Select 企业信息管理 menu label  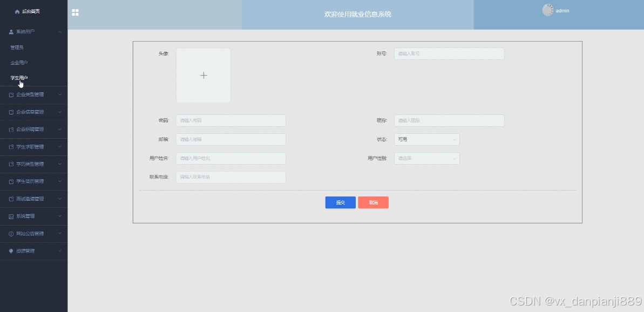click(30, 112)
